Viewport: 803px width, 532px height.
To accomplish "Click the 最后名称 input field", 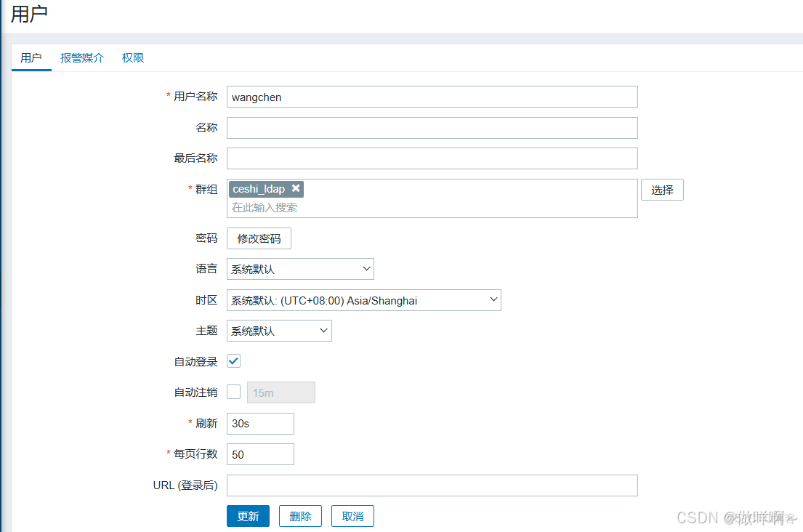I will [x=432, y=158].
